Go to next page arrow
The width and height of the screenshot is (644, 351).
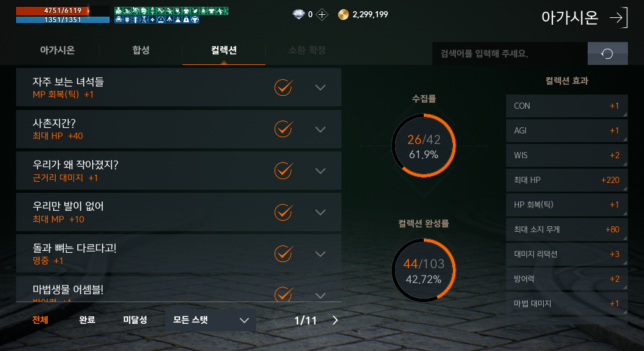point(335,320)
